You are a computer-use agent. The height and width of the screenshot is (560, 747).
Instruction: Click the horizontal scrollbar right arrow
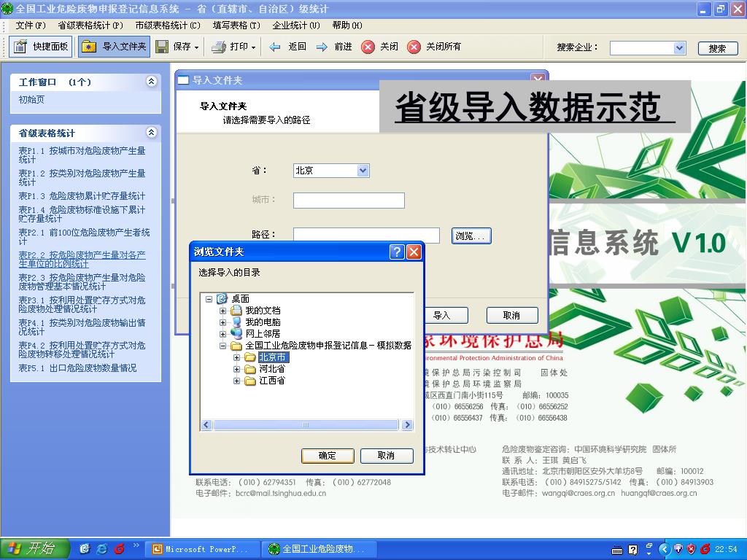[x=407, y=425]
